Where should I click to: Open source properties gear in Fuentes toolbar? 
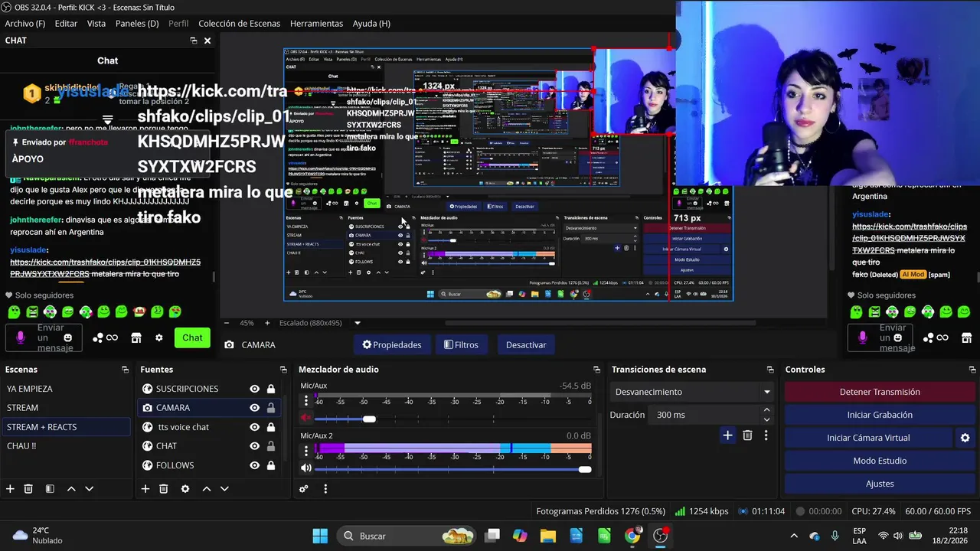tap(185, 488)
